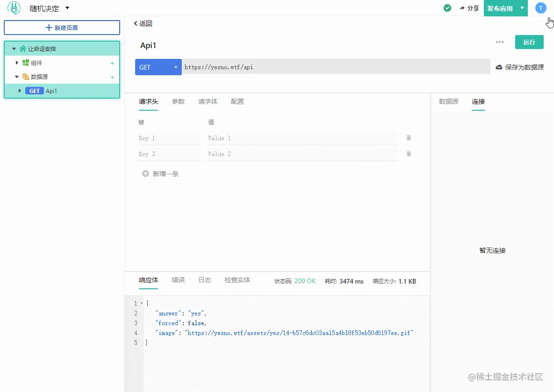
Task: Click the Value 1 input field
Action: pos(302,138)
